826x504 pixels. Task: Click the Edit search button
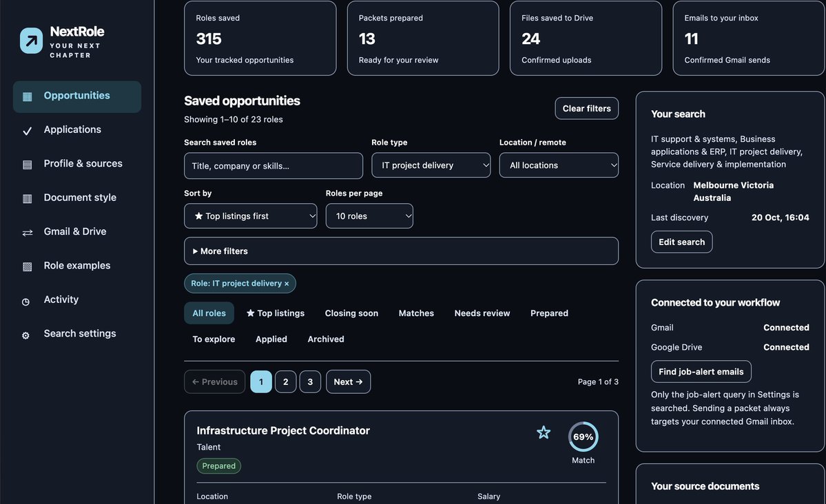(681, 242)
